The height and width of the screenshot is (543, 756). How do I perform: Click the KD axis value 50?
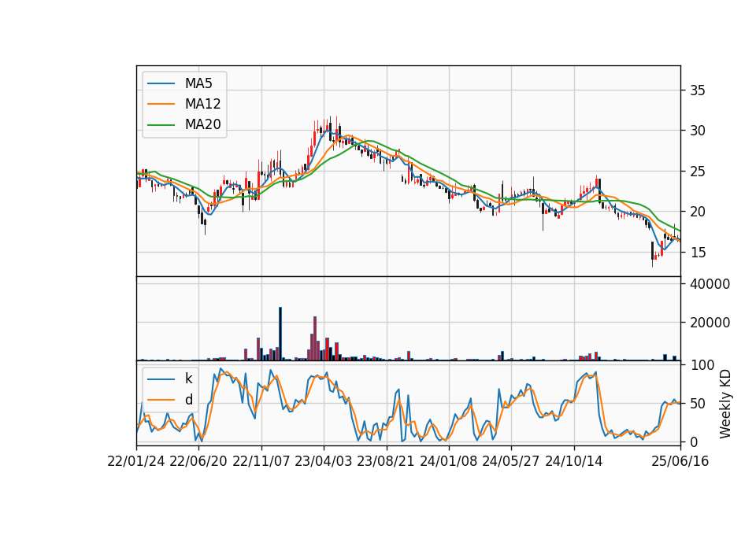click(x=697, y=404)
